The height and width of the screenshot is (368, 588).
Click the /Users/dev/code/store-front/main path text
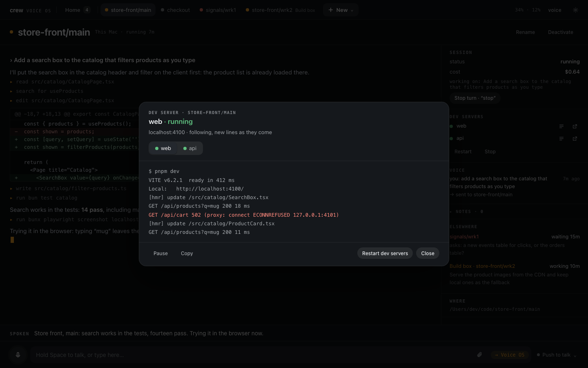(x=495, y=309)
